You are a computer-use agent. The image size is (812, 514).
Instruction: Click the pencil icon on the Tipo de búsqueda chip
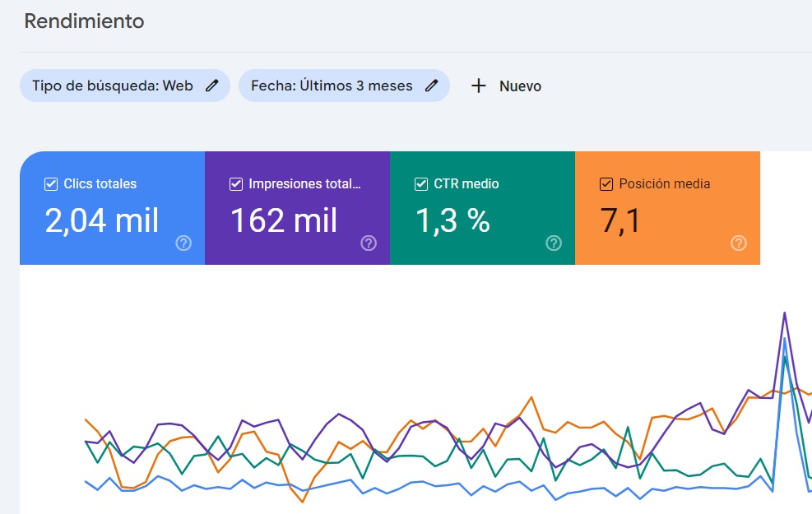coord(212,86)
